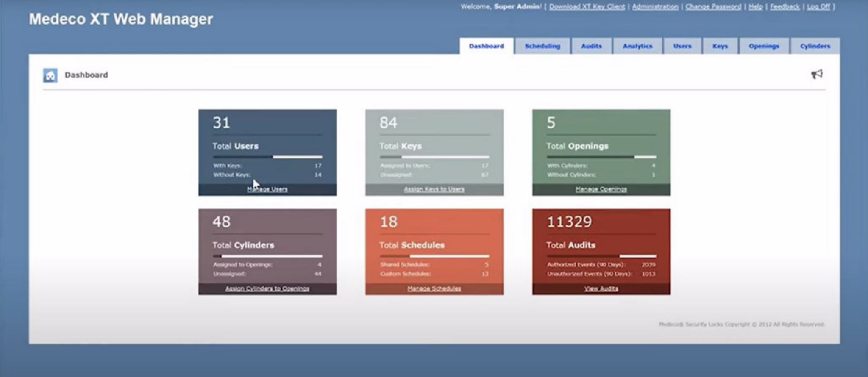The image size is (868, 377).
Task: Go to the Users tab
Action: click(682, 46)
